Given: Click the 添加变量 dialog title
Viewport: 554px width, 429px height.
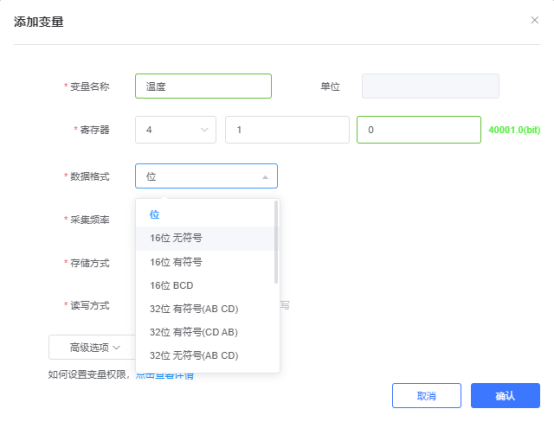Looking at the screenshot, I should click(39, 22).
